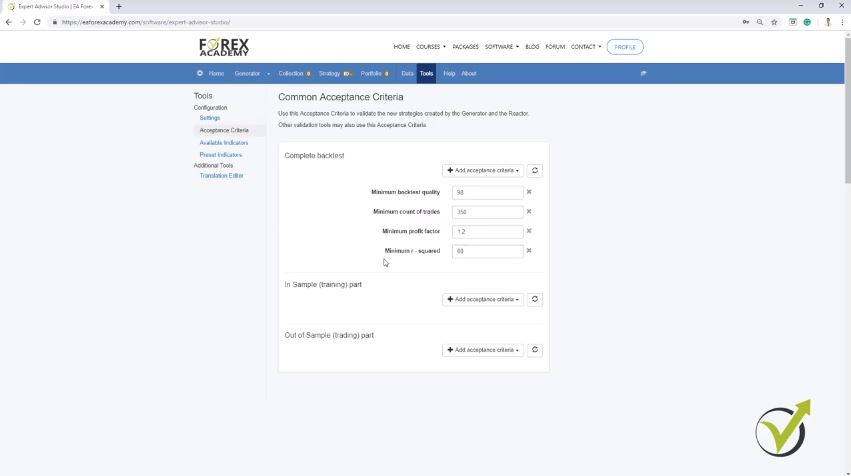Image resolution: width=851 pixels, height=476 pixels.
Task: Reload the page in the browser
Action: pyautogui.click(x=37, y=22)
